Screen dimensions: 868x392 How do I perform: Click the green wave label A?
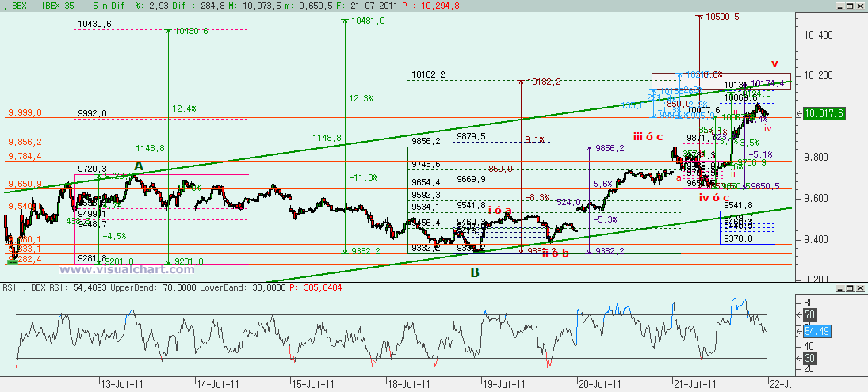point(139,166)
